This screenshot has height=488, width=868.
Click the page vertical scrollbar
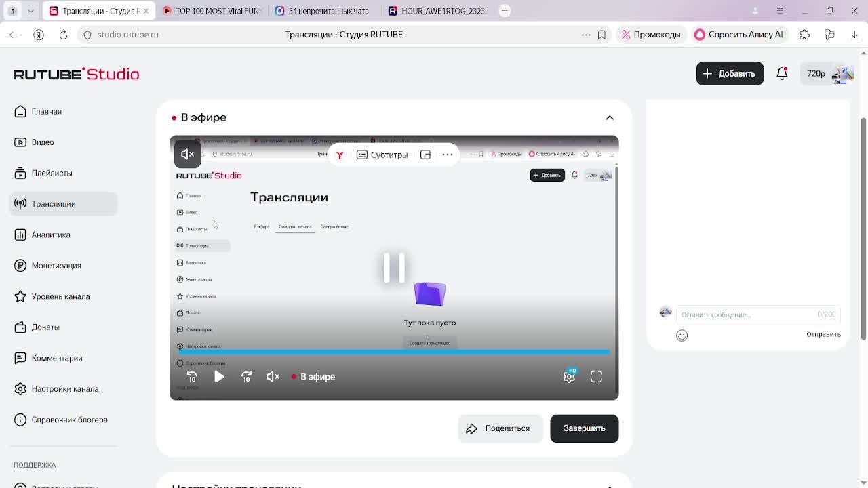(863, 229)
